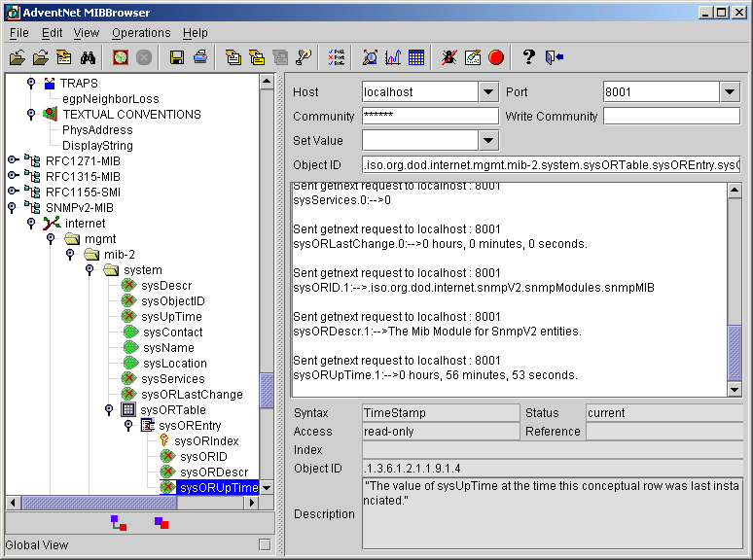Screen dimensions: 753x560
Task: Select sysORIndex key node
Action: [x=206, y=441]
